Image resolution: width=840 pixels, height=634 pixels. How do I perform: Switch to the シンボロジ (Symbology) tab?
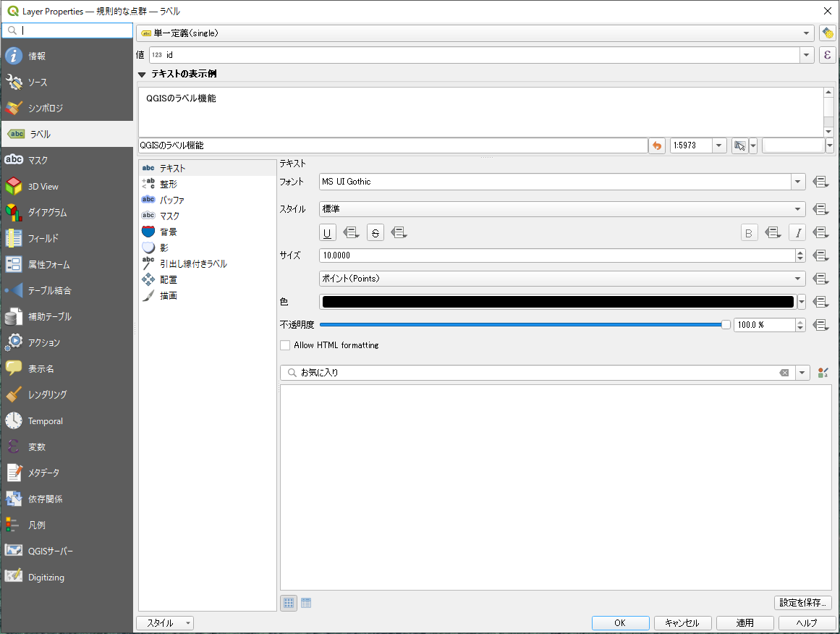(67, 108)
